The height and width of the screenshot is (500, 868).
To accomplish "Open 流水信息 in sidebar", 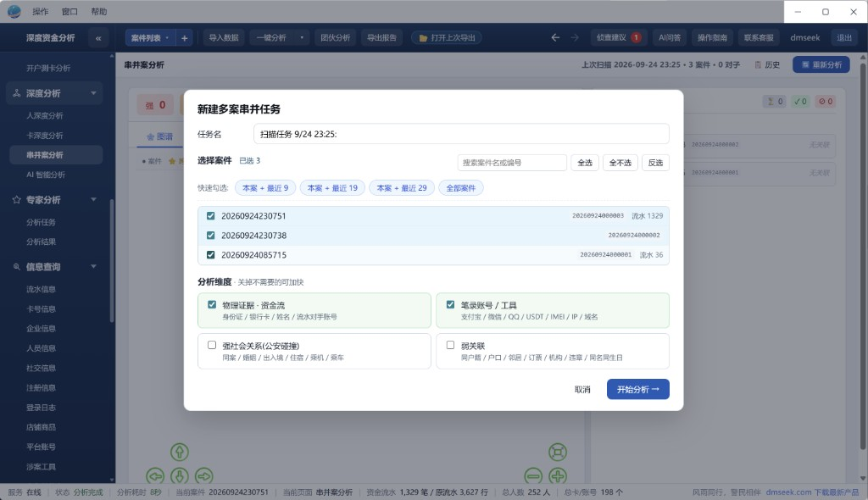I will [41, 289].
